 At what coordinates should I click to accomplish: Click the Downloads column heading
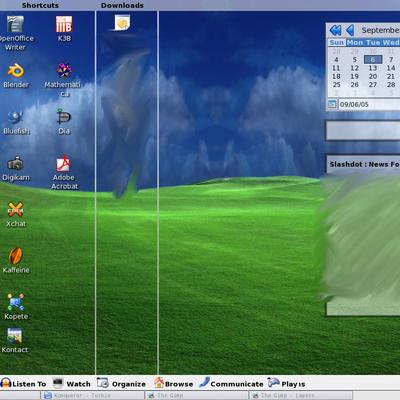pyautogui.click(x=122, y=5)
